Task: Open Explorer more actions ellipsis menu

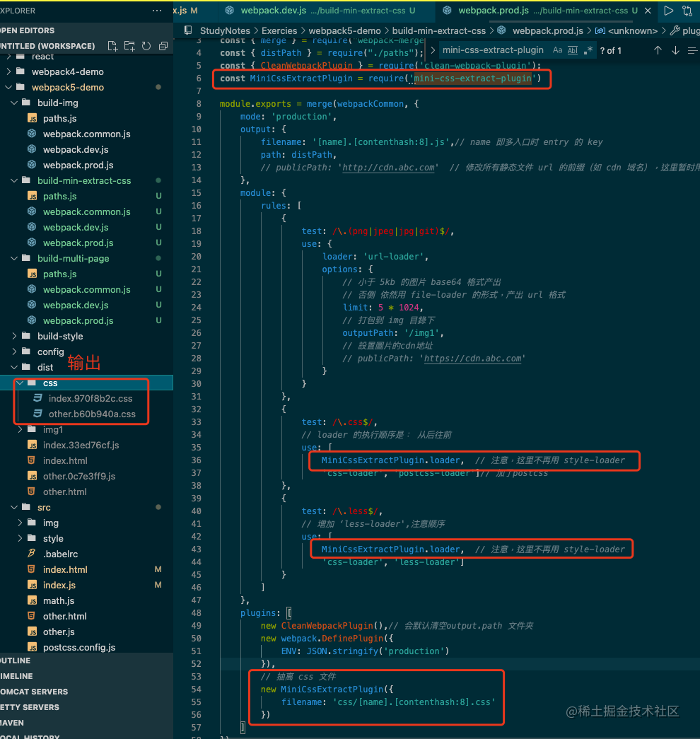Action: point(157,11)
